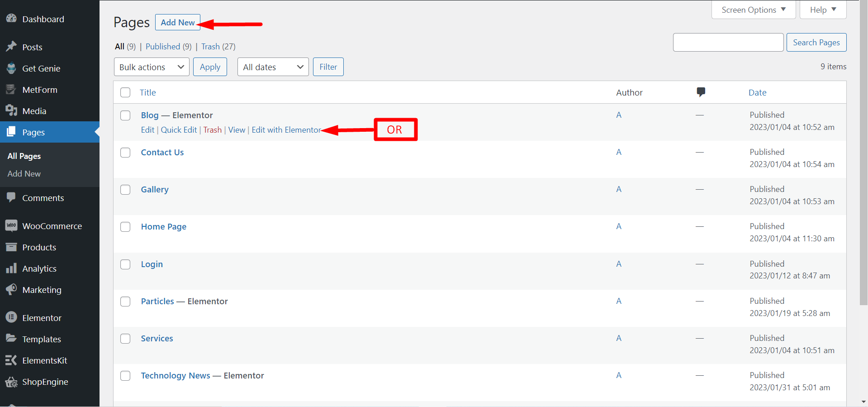Click the Pages icon in sidebar
This screenshot has width=868, height=407.
pyautogui.click(x=11, y=132)
